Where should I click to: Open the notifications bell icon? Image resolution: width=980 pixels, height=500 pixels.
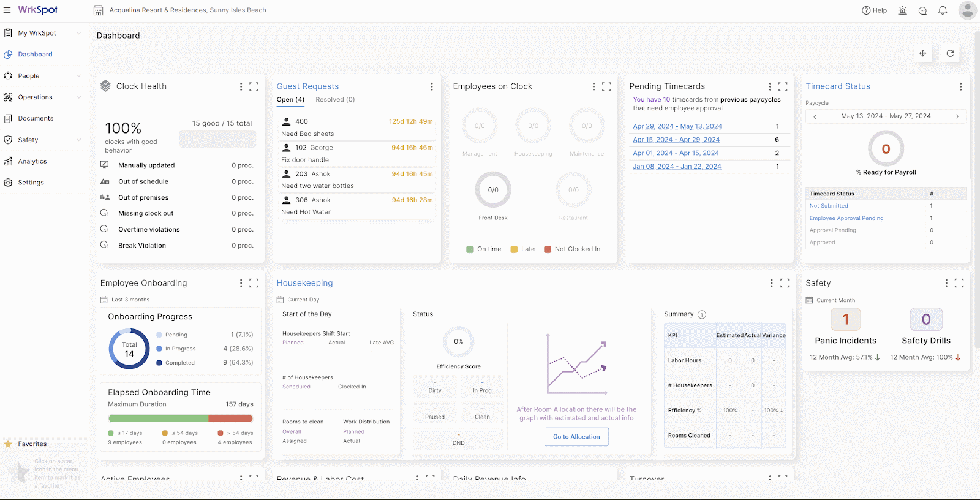point(943,10)
